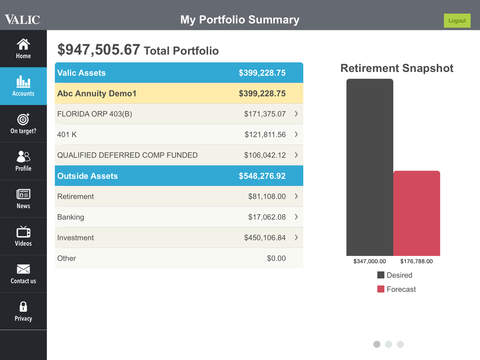
Task: Open the News newspaper icon
Action: (23, 194)
